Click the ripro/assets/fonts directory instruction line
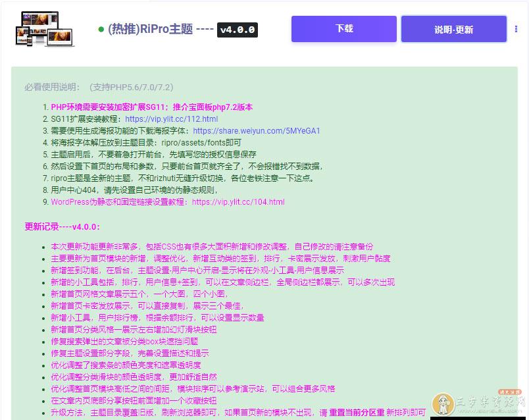This screenshot has height=420, width=529. [146, 143]
